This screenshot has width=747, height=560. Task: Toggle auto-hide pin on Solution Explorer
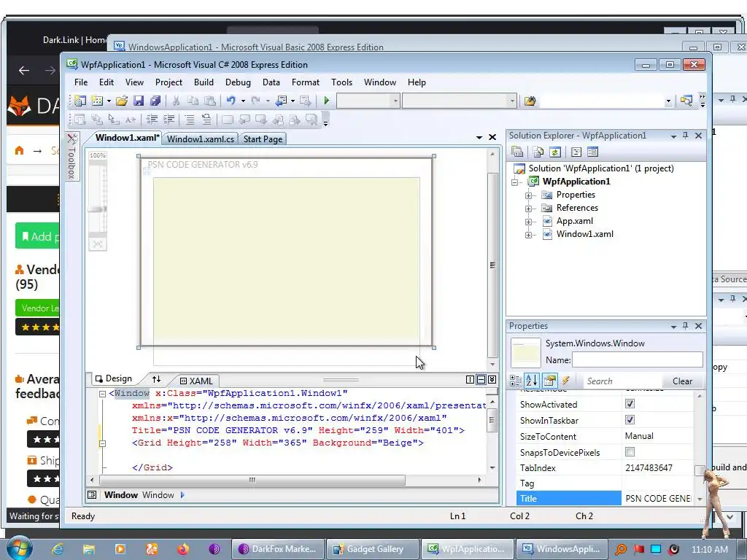click(x=686, y=136)
